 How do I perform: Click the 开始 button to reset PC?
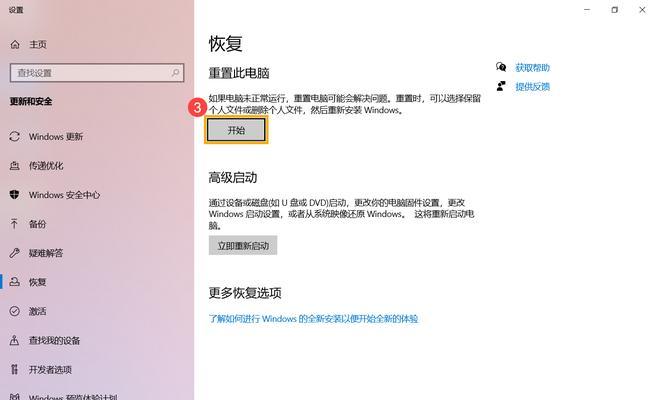(236, 130)
